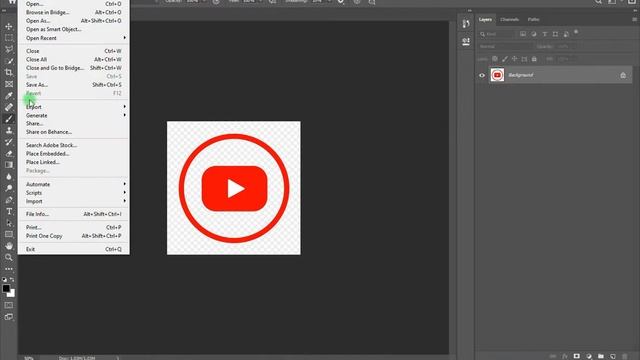Select the Rectangular Marquee tool
The height and width of the screenshot is (360, 640).
point(9,38)
